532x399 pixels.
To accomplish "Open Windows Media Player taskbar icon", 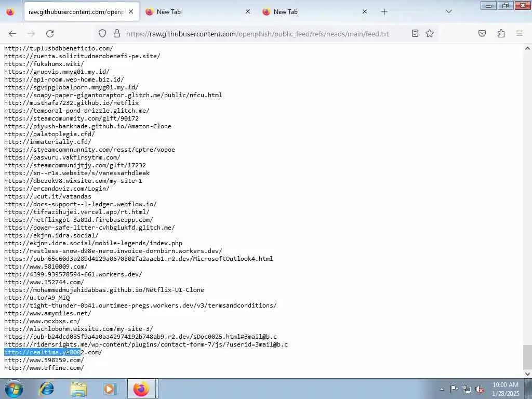I will coord(109,389).
